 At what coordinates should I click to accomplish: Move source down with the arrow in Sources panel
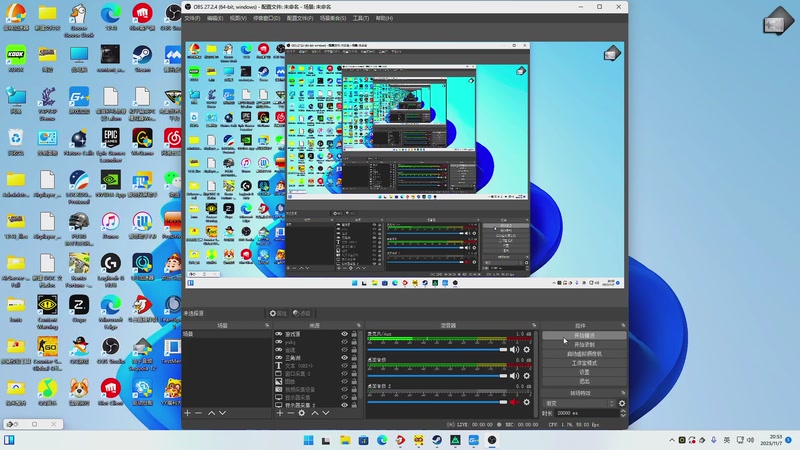pyautogui.click(x=326, y=413)
